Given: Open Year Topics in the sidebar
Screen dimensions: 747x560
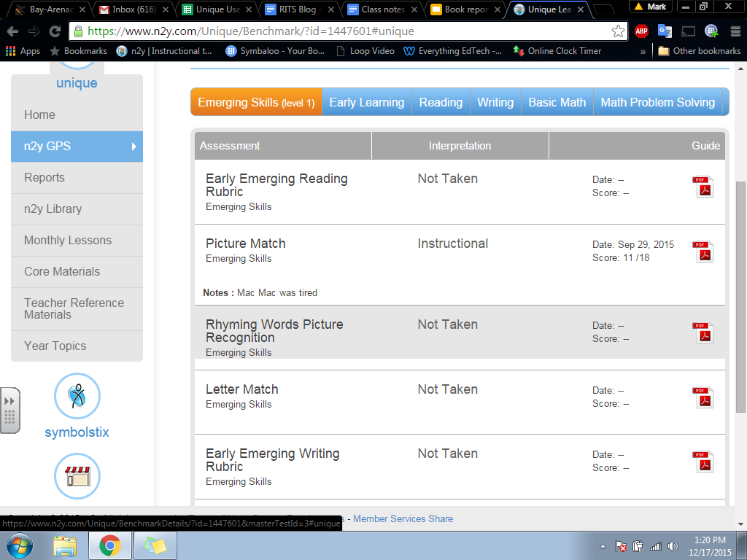Looking at the screenshot, I should (x=77, y=346).
